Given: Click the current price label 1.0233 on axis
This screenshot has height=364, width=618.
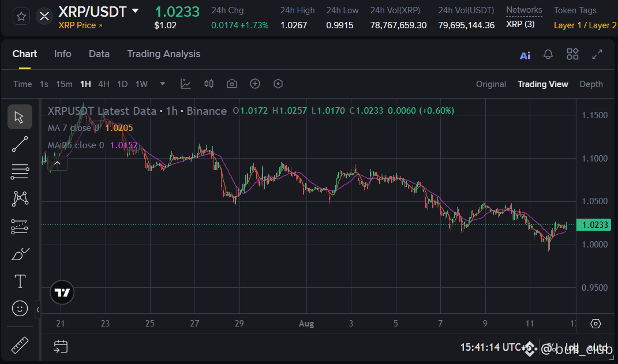Looking at the screenshot, I should 595,224.
